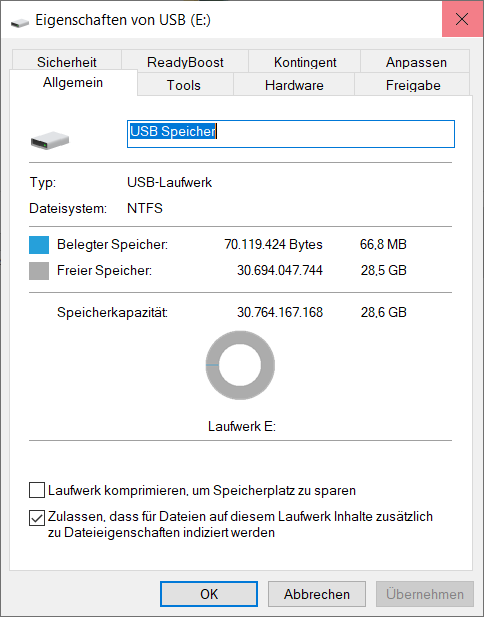
Task: Open the ReadyBoost tab
Action: [185, 61]
